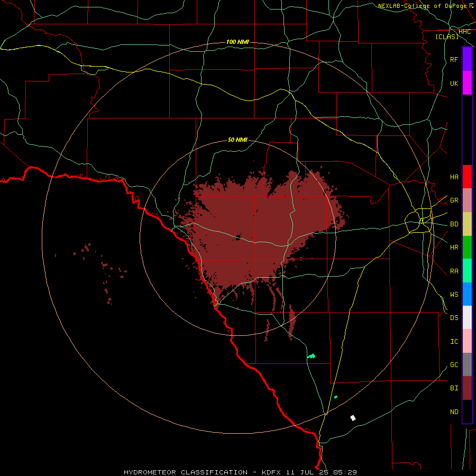Click the UK legend label
The height and width of the screenshot is (476, 476).
click(x=454, y=83)
